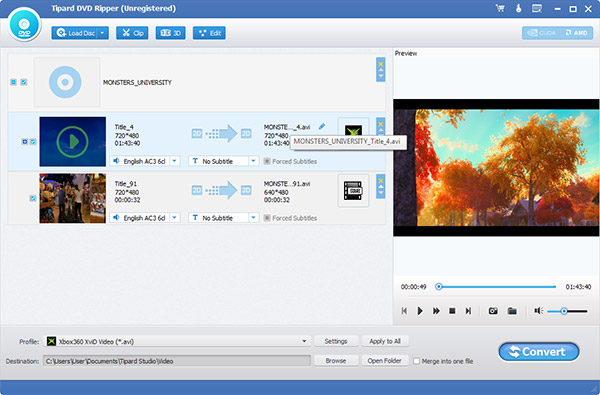Viewport: 600px width, 395px height.
Task: Click the MONSTE...91.avi output filename
Action: pos(287,184)
